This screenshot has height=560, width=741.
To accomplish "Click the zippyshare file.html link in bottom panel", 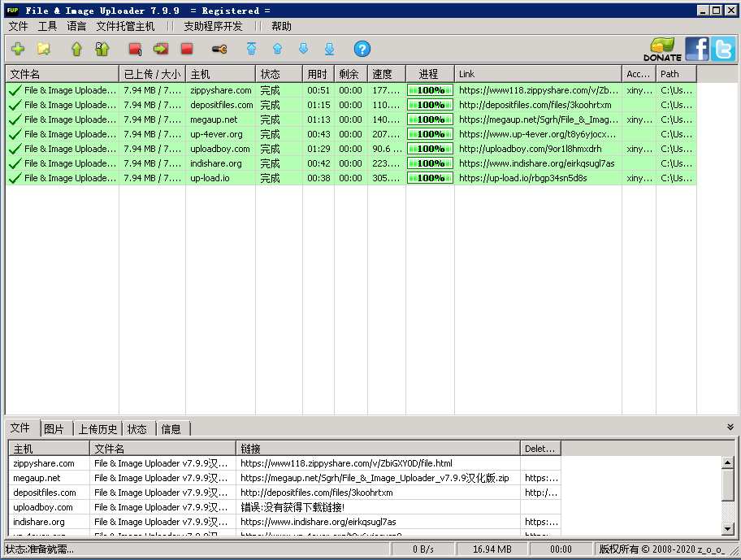I will coord(346,463).
